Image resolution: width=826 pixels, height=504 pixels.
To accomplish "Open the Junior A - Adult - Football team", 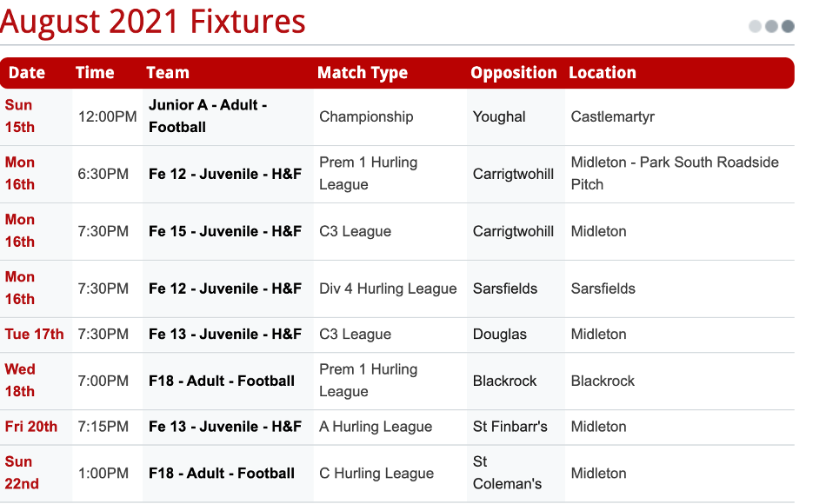I will [x=208, y=116].
